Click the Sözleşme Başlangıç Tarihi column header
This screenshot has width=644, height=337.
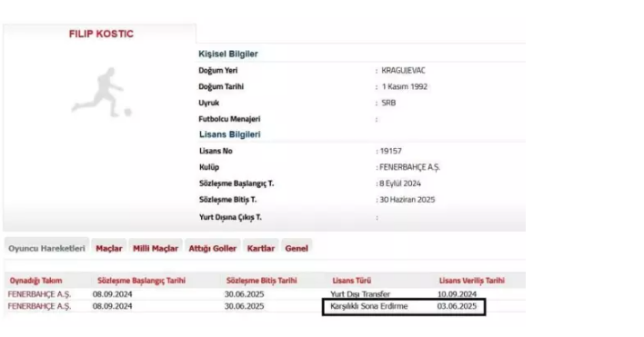coord(141,281)
